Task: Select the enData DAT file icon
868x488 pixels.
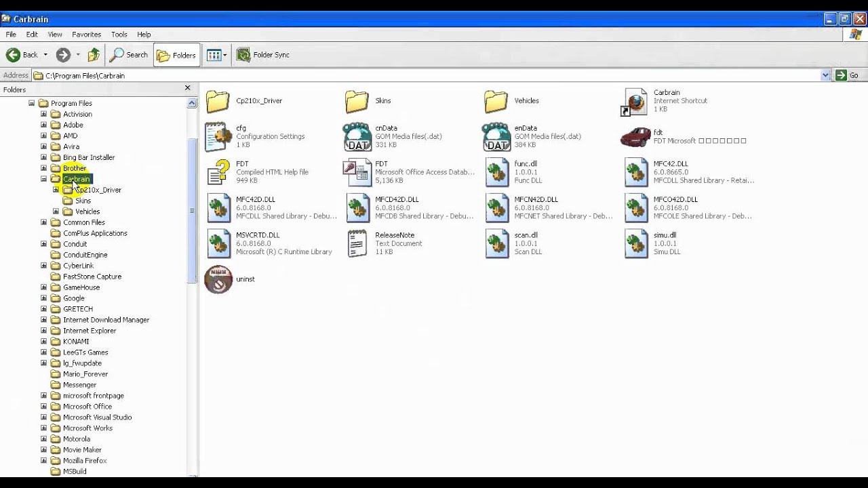Action: [x=496, y=136]
